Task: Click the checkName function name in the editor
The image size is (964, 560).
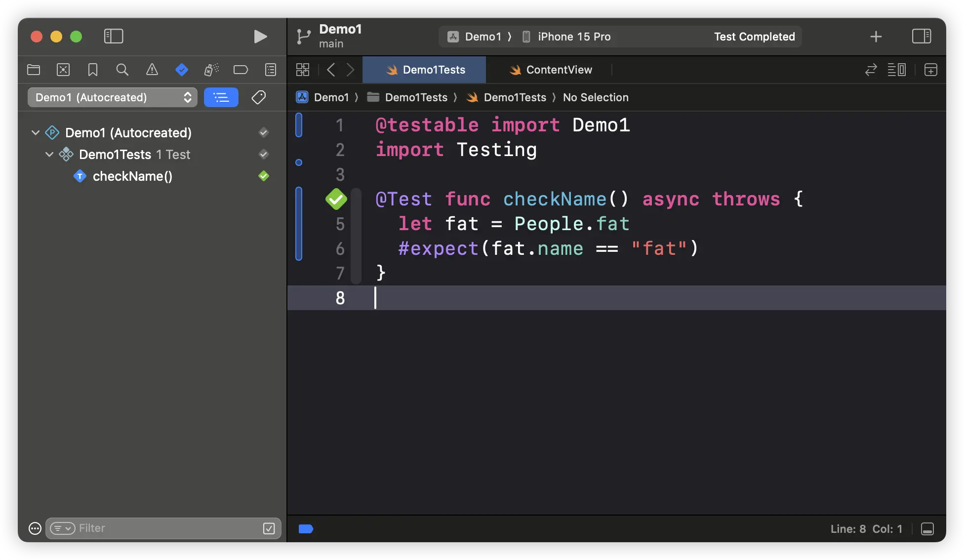Action: coord(555,199)
